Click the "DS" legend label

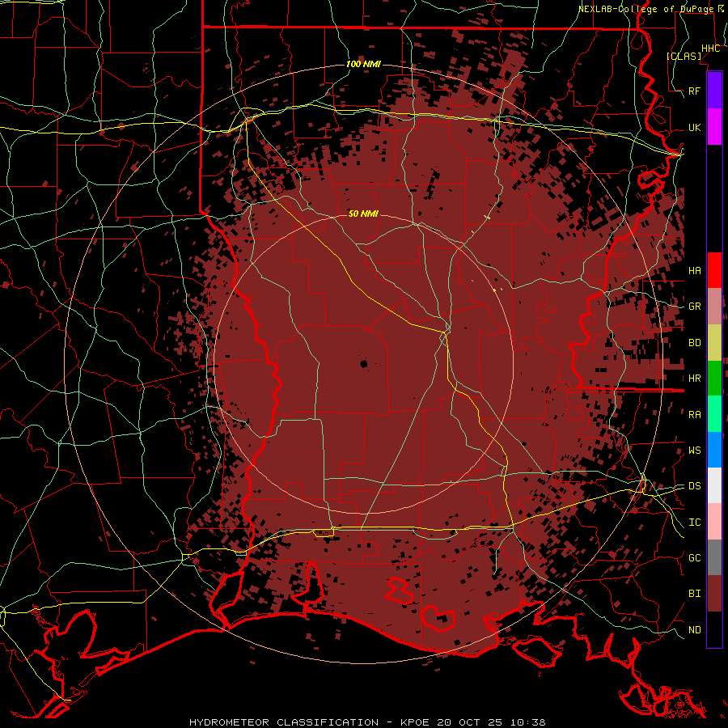click(x=695, y=485)
